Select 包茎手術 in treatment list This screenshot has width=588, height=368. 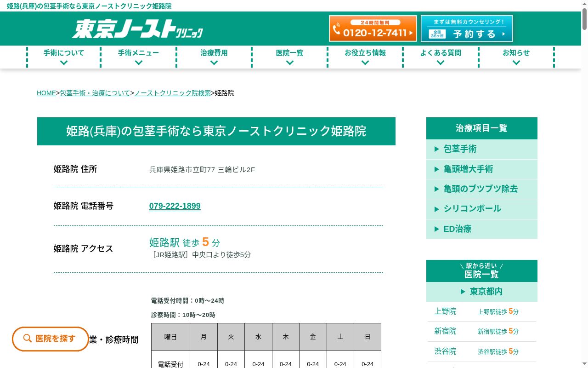tap(482, 149)
